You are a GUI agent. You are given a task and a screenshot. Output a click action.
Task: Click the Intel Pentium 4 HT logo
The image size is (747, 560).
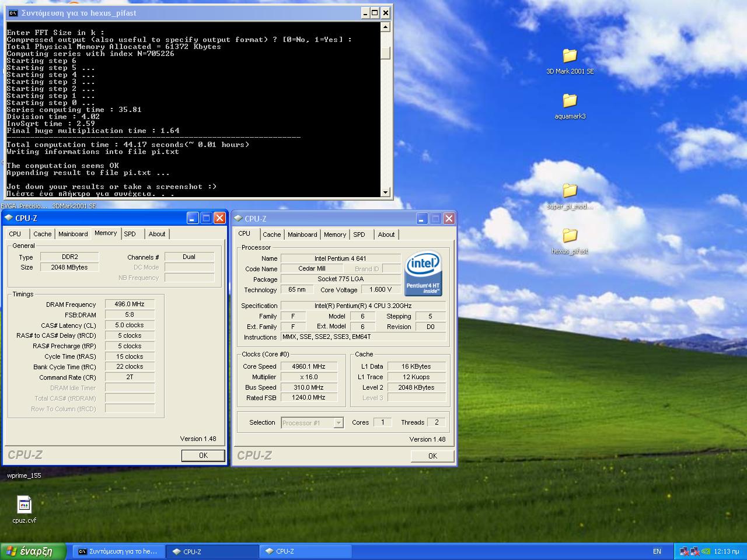(423, 274)
